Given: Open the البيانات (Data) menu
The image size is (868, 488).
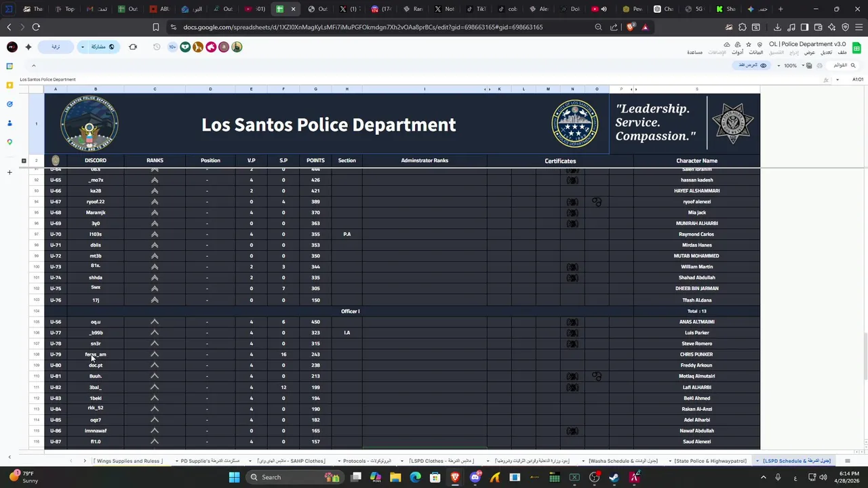Looking at the screenshot, I should pos(755,53).
